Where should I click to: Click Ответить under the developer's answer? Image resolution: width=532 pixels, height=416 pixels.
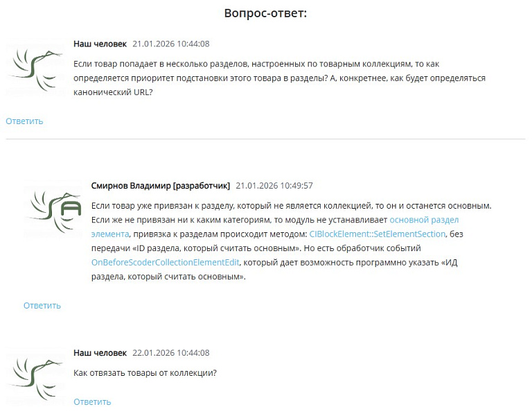tap(42, 306)
